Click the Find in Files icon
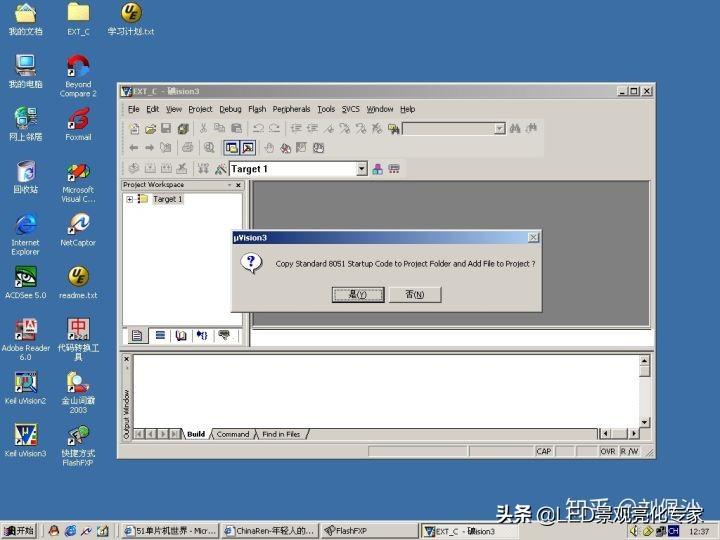Screen dimensions: 720x540 (394, 129)
